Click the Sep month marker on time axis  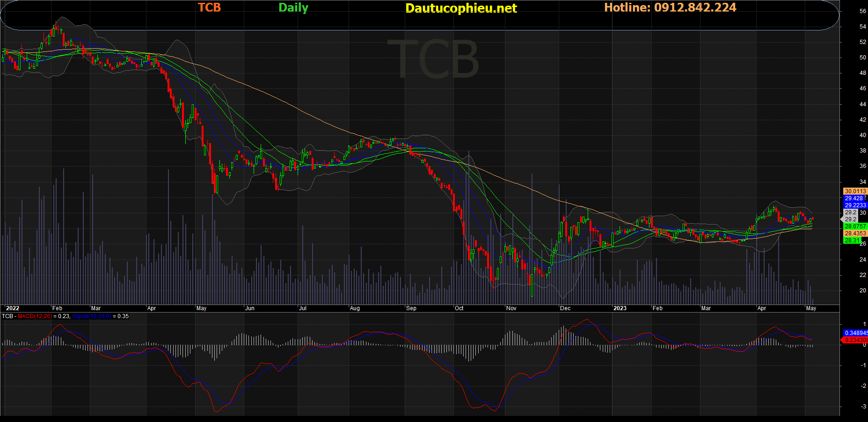tap(411, 308)
